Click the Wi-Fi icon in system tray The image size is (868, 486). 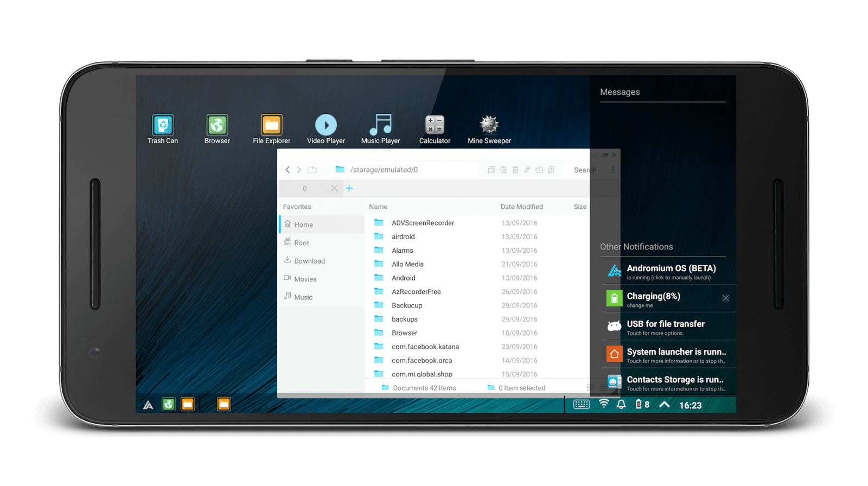(604, 404)
